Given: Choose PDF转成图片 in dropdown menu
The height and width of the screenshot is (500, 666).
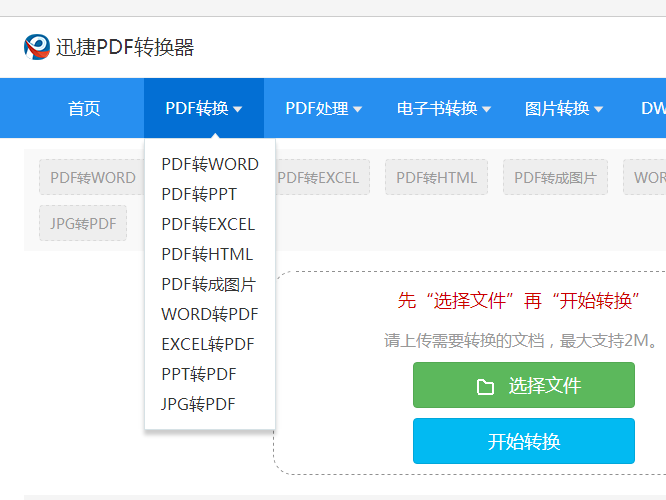Looking at the screenshot, I should (209, 284).
